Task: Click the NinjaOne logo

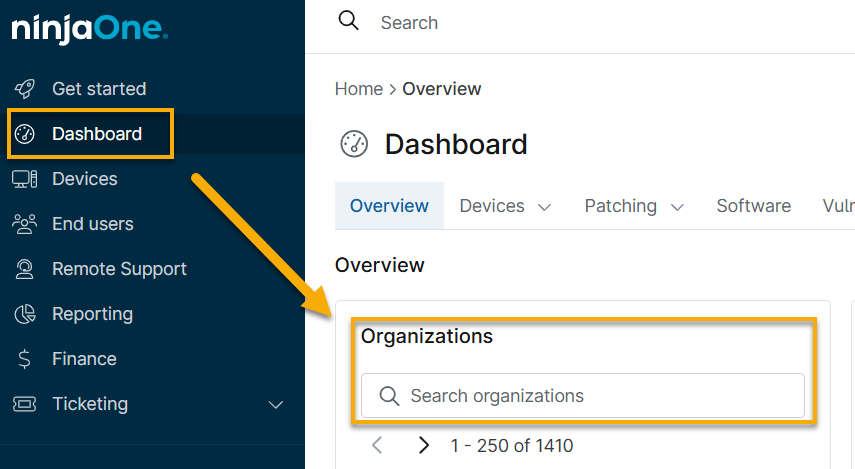Action: [89, 29]
